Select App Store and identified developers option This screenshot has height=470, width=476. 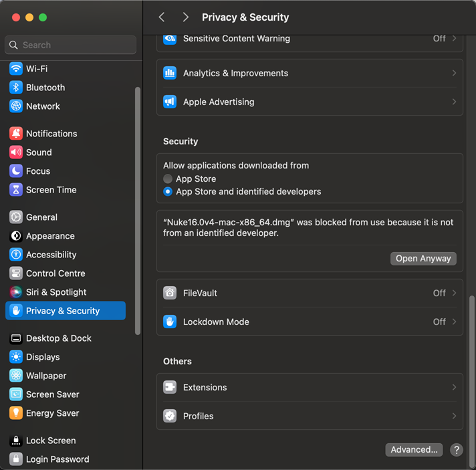[168, 192]
